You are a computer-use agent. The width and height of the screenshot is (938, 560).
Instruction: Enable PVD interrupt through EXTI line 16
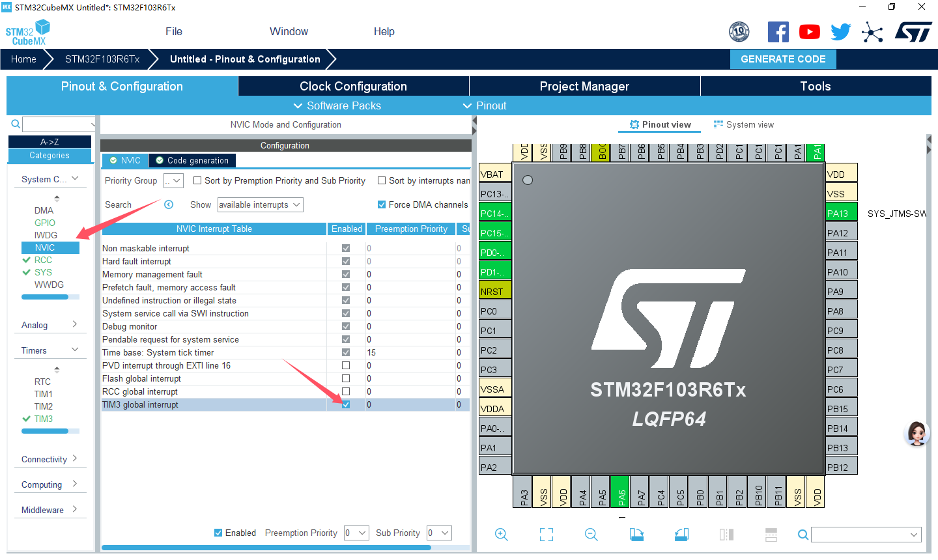(x=346, y=365)
